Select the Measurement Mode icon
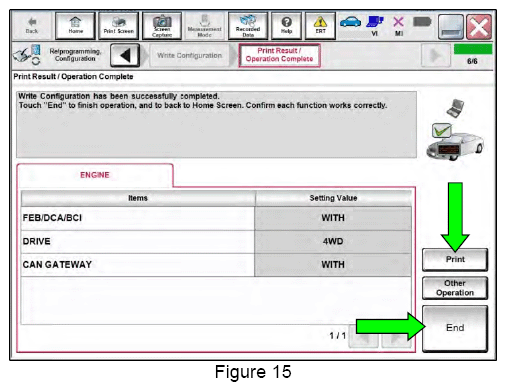Viewport: 506px width, 391px height. coord(205,26)
